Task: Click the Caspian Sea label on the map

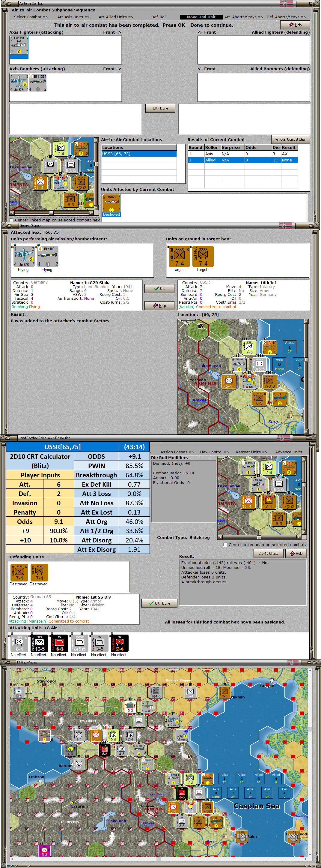Action: pos(257,806)
